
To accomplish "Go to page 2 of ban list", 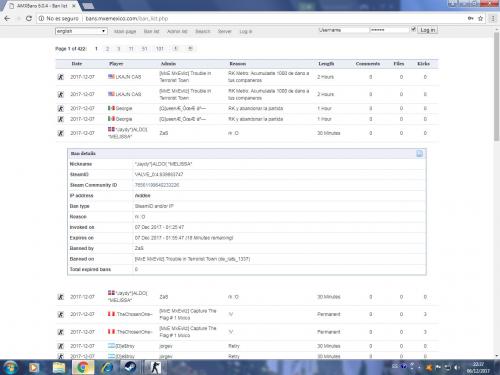I will [107, 49].
